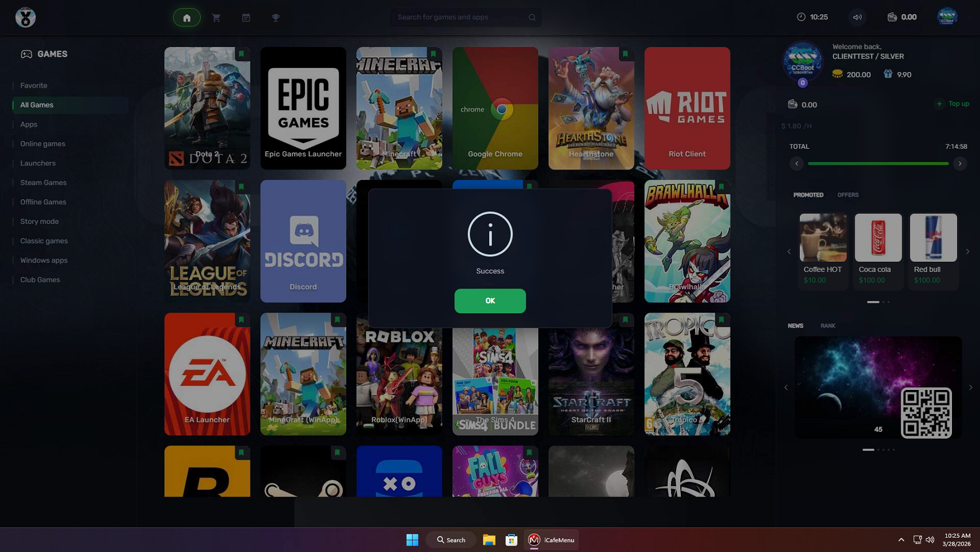The image size is (980, 552).
Task: Click the home icon in top bar
Action: [x=187, y=18]
